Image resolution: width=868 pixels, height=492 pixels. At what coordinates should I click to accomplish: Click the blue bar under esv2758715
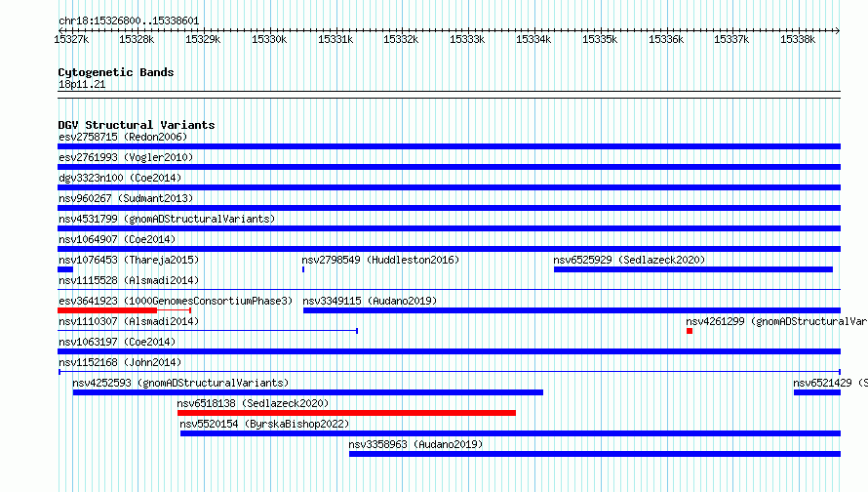coord(449,146)
